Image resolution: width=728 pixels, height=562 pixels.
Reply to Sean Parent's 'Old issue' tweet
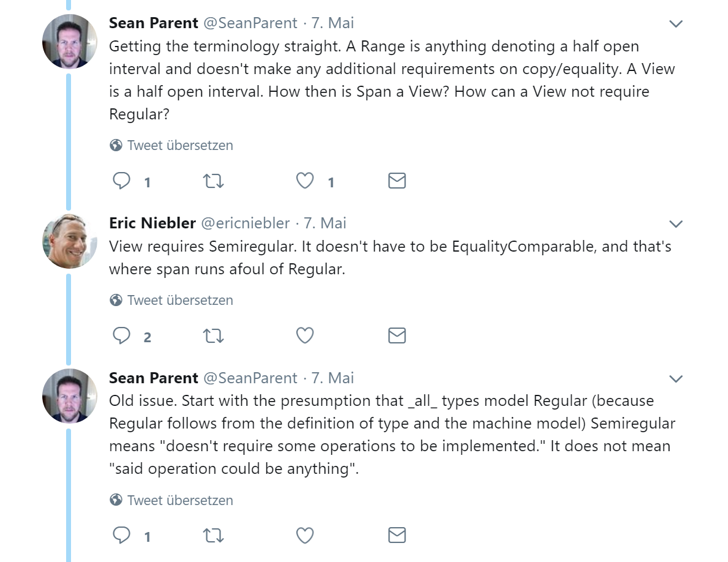coord(122,535)
